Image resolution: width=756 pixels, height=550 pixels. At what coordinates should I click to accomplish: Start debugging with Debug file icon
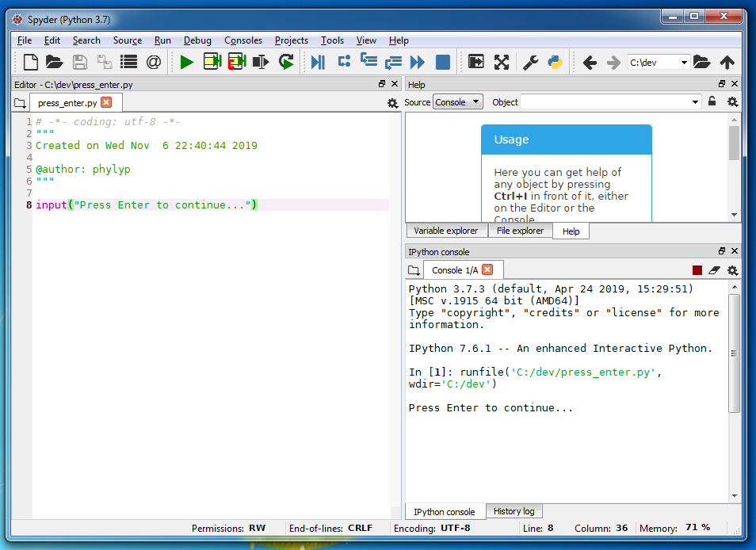pyautogui.click(x=319, y=62)
